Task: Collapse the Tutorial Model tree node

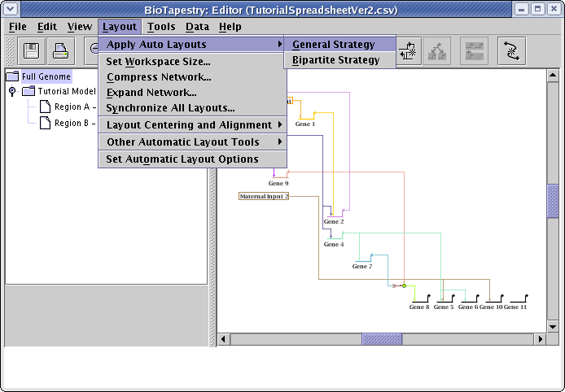Action: 12,92
